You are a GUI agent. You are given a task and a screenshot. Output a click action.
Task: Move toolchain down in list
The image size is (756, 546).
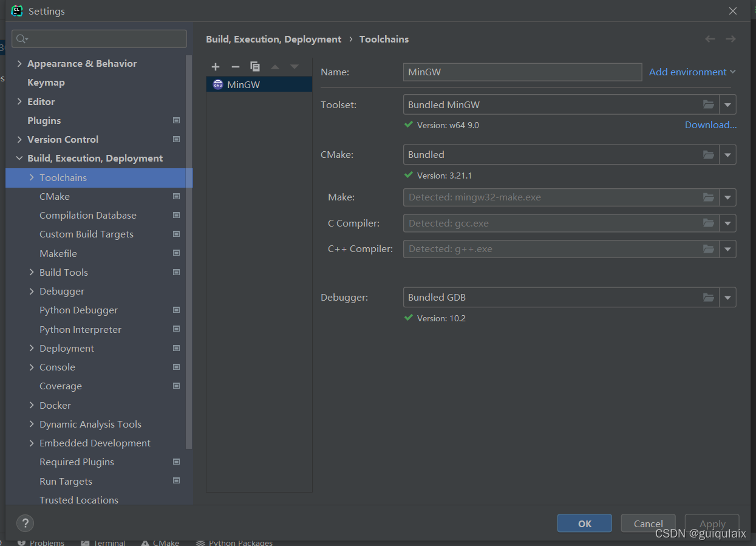295,67
